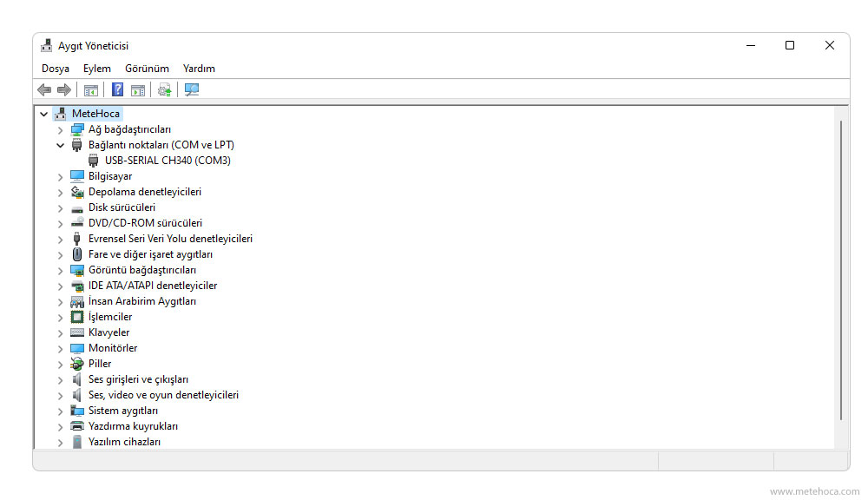Expand Ses, video ve oyun denetleyicileri chevron

pyautogui.click(x=61, y=396)
